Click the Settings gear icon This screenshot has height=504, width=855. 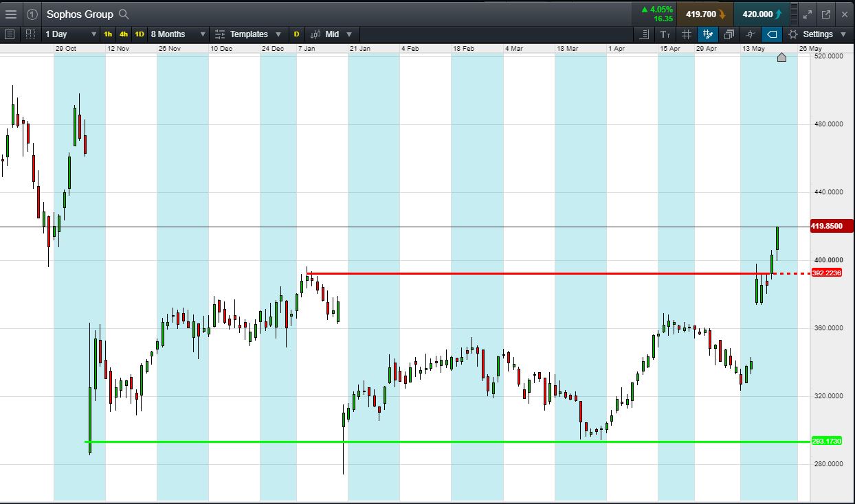click(793, 34)
